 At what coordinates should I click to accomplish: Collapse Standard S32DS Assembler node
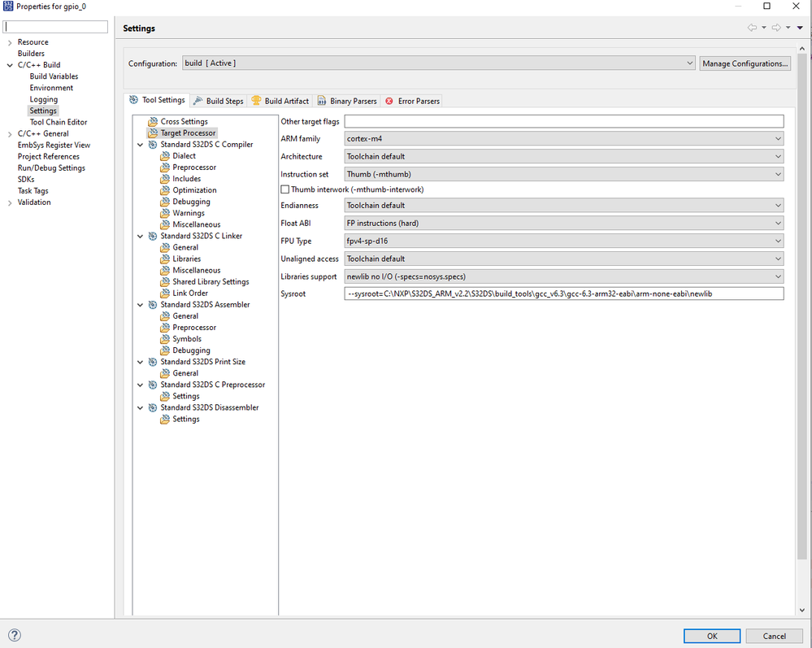141,305
